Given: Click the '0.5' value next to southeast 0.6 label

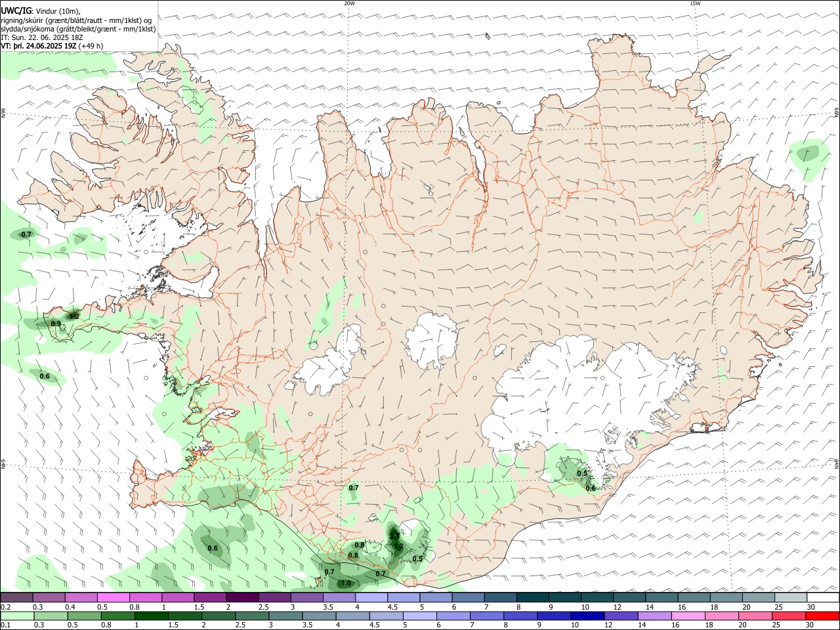Looking at the screenshot, I should [x=582, y=474].
